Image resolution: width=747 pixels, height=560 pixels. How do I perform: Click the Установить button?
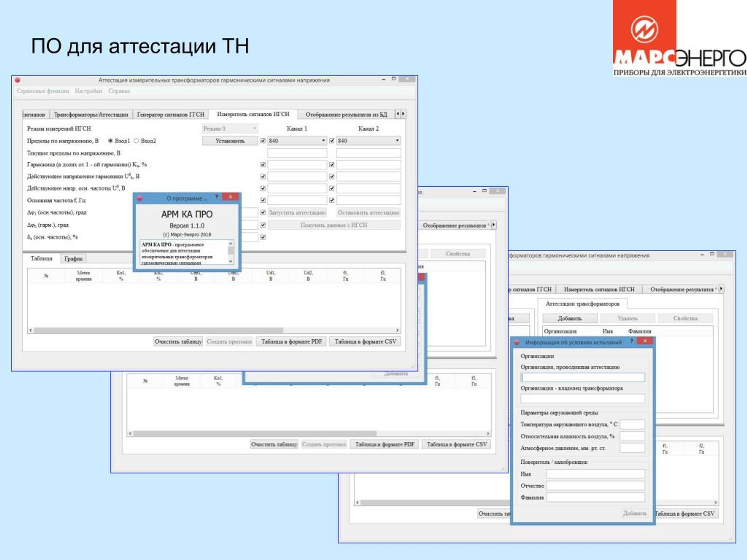(230, 141)
